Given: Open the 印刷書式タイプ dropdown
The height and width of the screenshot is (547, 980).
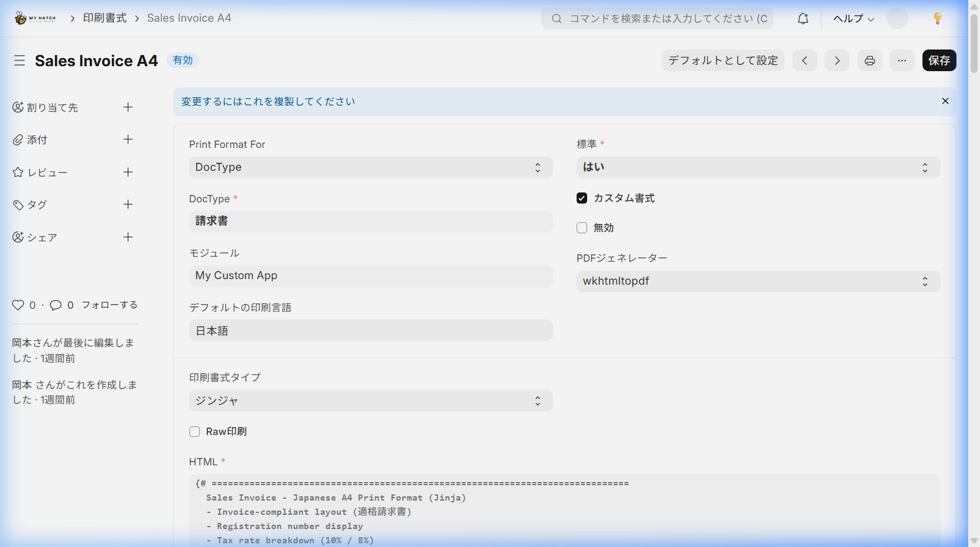Looking at the screenshot, I should click(x=370, y=401).
